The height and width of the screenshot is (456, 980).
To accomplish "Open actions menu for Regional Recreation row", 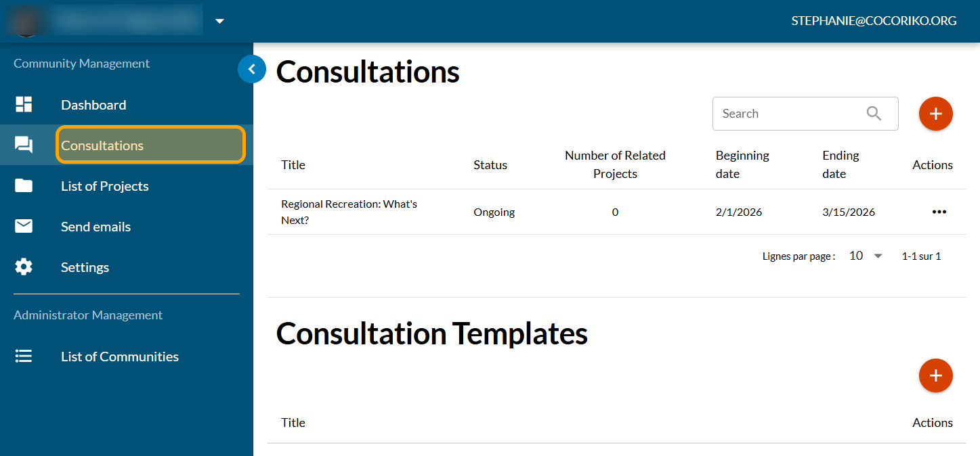I will [939, 212].
